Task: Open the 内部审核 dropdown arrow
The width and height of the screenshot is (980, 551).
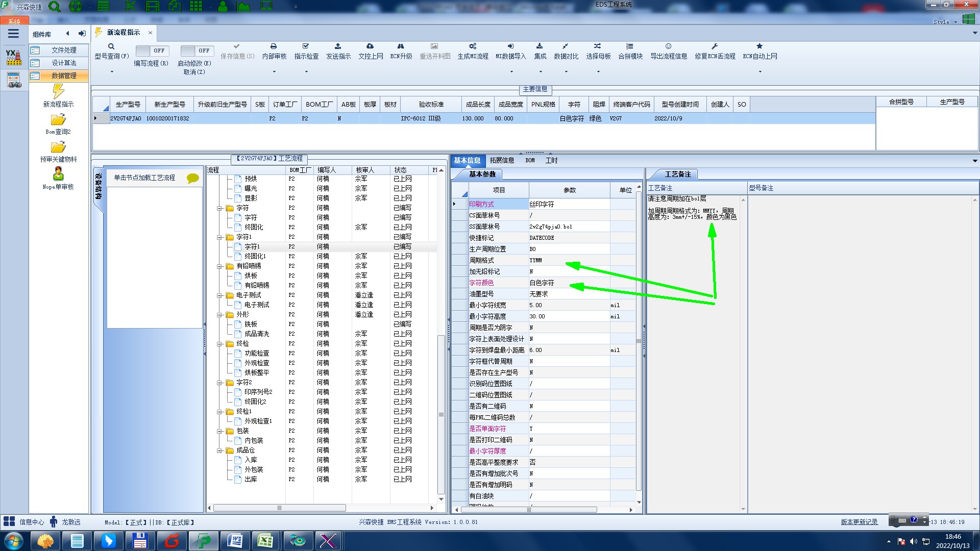Action: [x=274, y=71]
